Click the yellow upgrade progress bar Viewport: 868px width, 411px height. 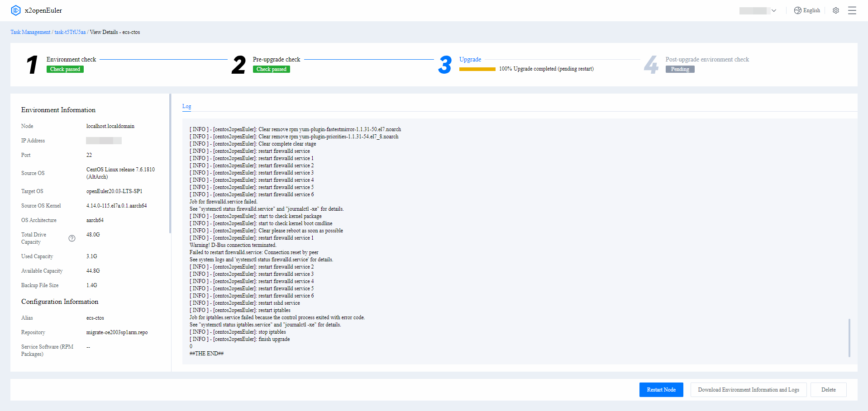pos(477,69)
